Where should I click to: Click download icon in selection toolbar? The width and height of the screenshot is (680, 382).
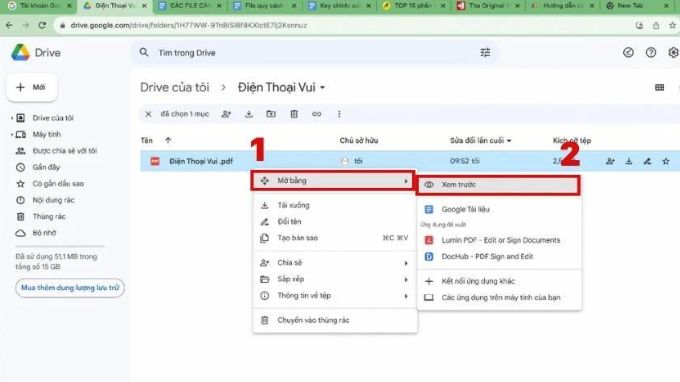(249, 114)
